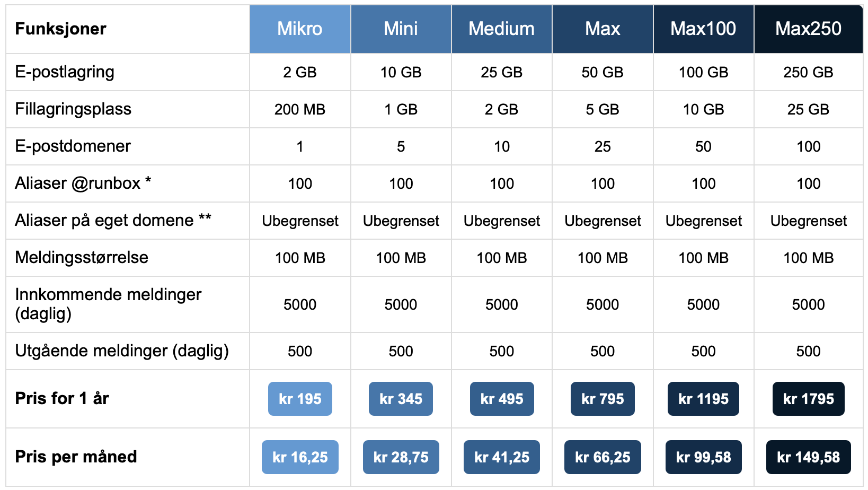The height and width of the screenshot is (490, 868).
Task: Select the Max plan column header
Action: point(603,29)
